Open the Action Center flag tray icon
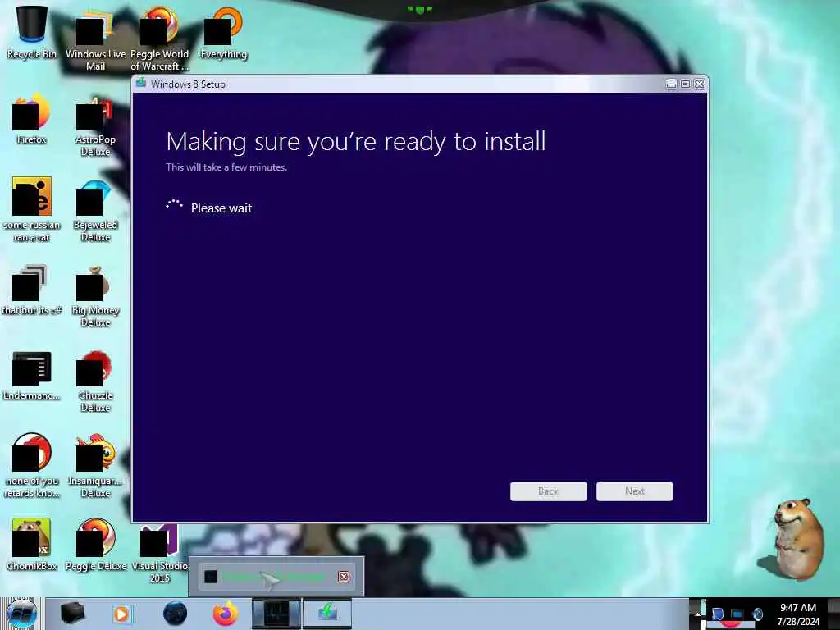Image resolution: width=840 pixels, height=630 pixels. (x=718, y=614)
